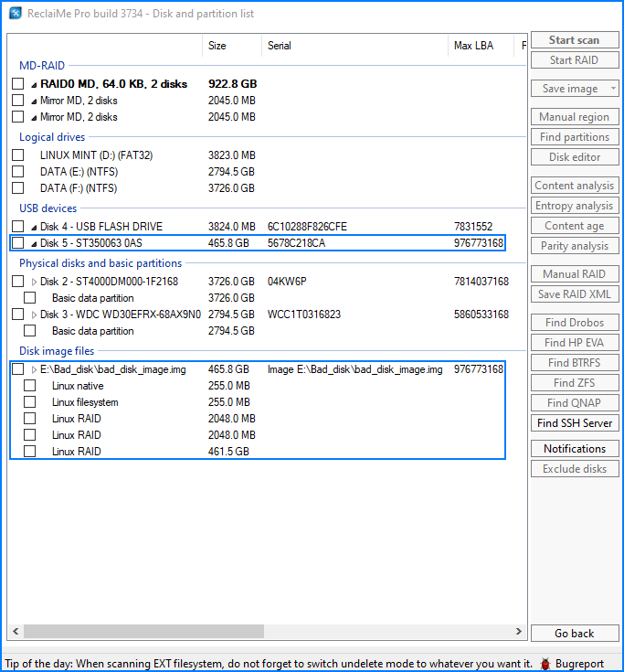This screenshot has width=624, height=672.
Task: Click the Max LBA column header
Action: click(x=481, y=46)
